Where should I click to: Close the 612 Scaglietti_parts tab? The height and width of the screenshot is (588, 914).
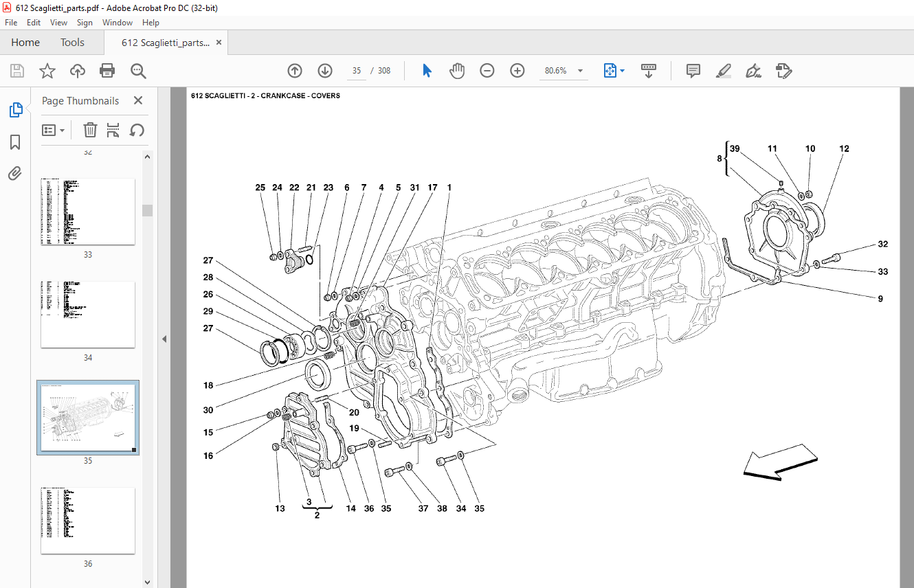pyautogui.click(x=219, y=42)
